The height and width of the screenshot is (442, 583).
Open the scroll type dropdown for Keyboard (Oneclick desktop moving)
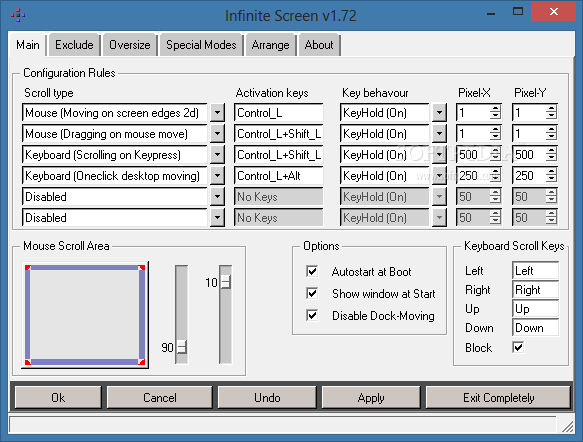tap(217, 175)
